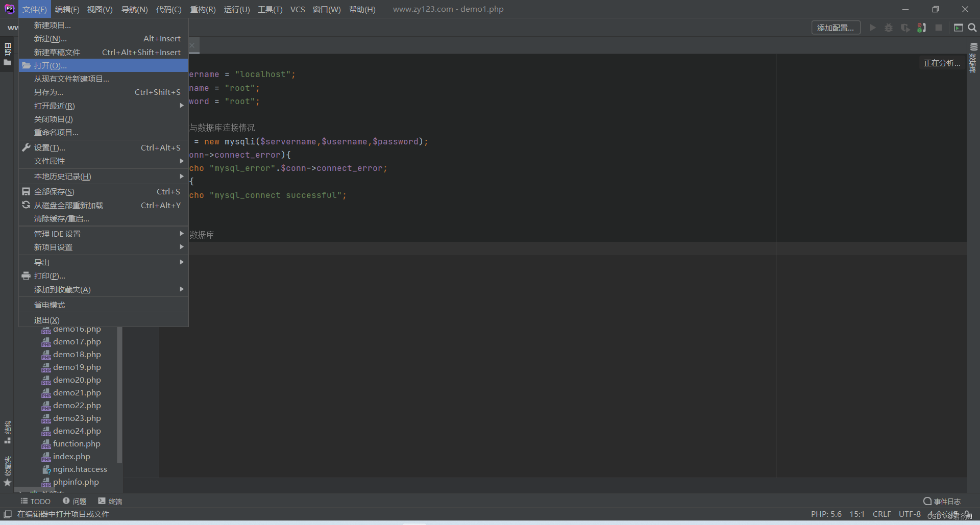Open the 事件日志 event log
This screenshot has width=980, height=525.
(942, 501)
